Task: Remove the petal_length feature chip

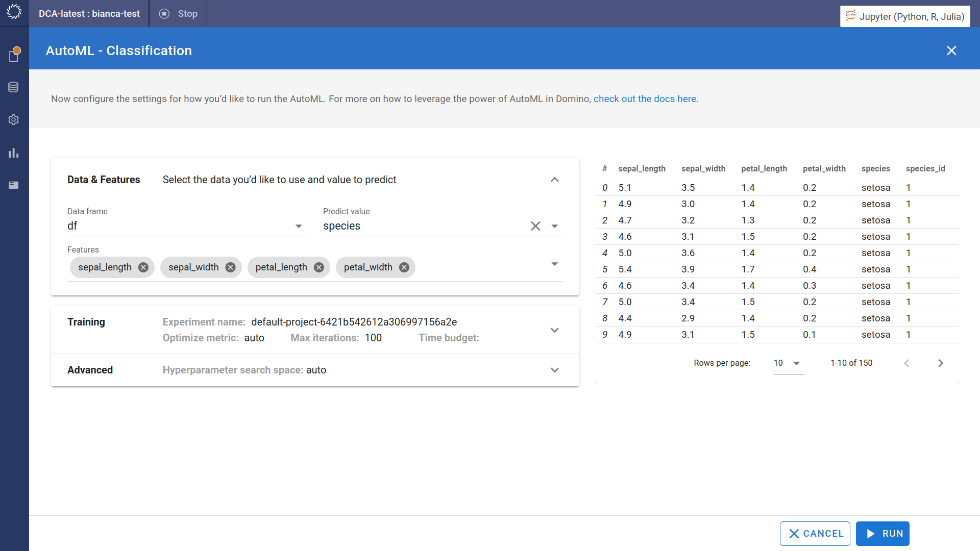Action: point(319,267)
